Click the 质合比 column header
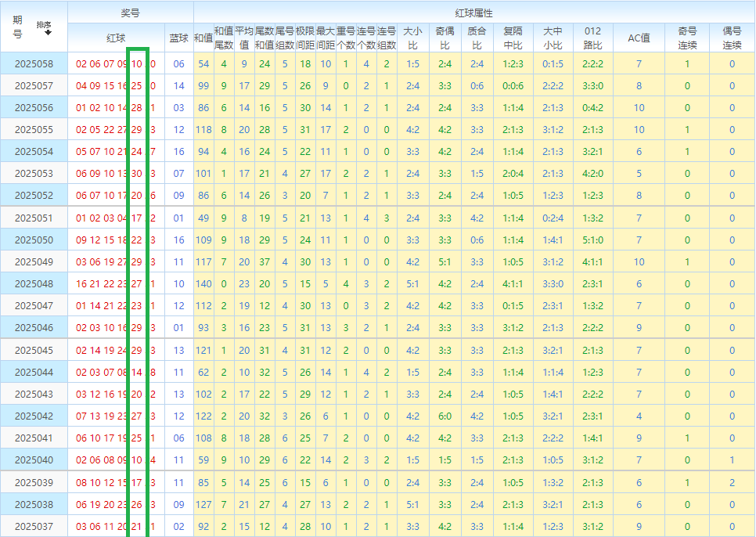 coord(477,38)
